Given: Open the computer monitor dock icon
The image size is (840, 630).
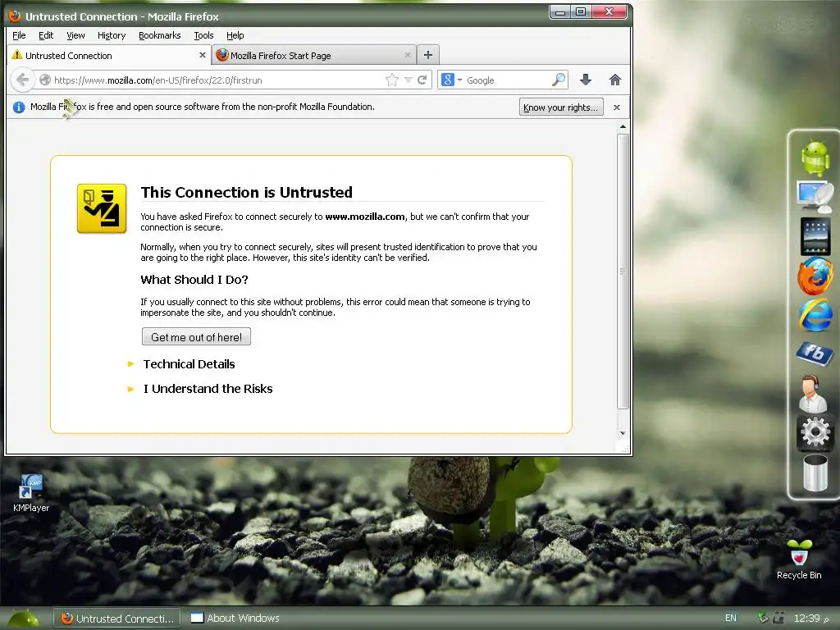Looking at the screenshot, I should [815, 197].
